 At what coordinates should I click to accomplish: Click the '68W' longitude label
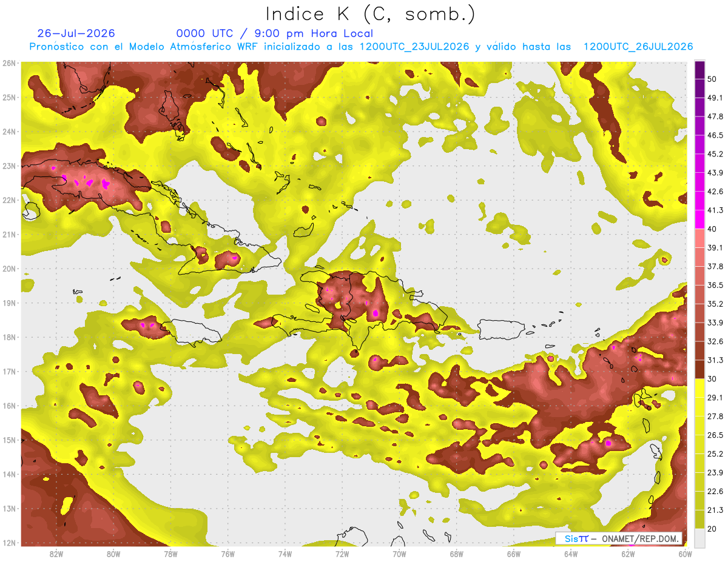coord(456,554)
